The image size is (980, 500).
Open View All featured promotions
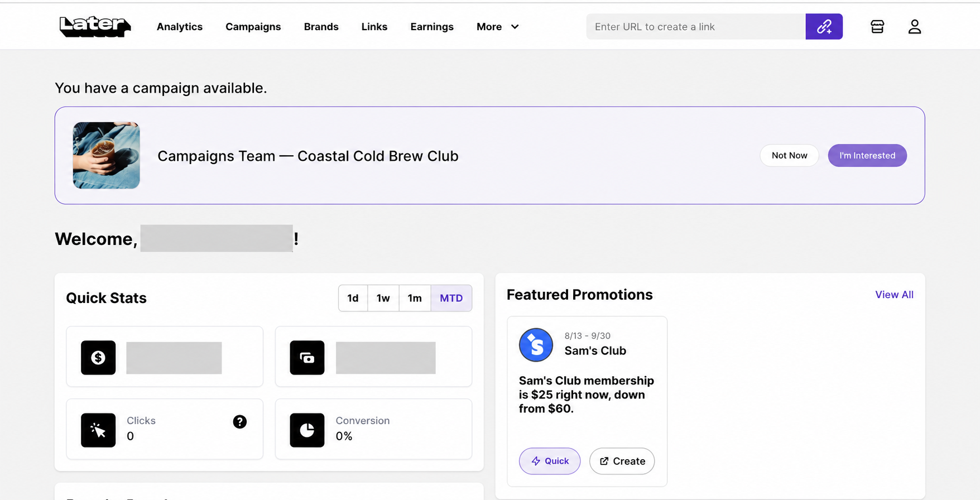(894, 295)
